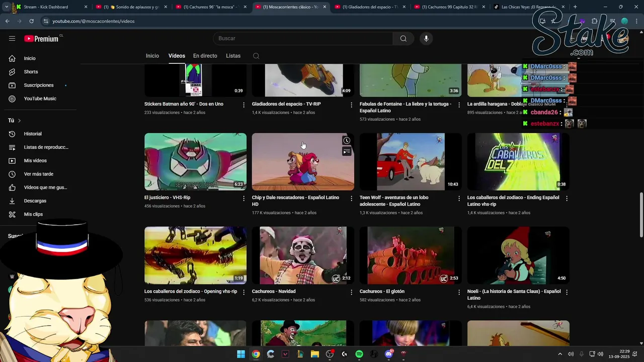Viewport: 644px width, 362px height.
Task: Show hidden system tray icons
Action: 560,354
